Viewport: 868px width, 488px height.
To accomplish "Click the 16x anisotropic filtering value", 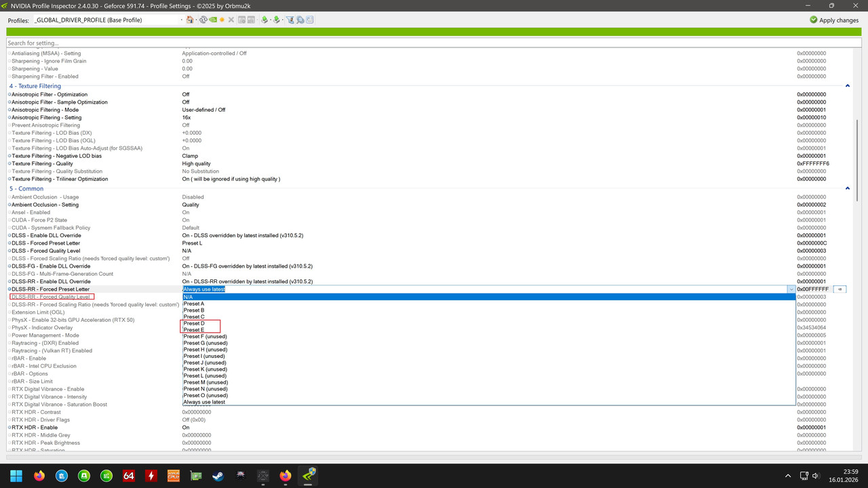I will pyautogui.click(x=186, y=117).
